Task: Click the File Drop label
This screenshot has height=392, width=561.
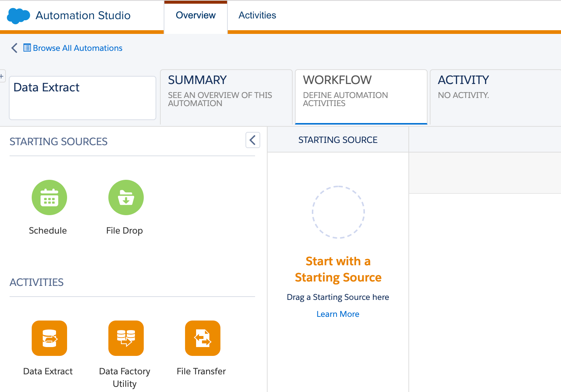Action: click(125, 231)
